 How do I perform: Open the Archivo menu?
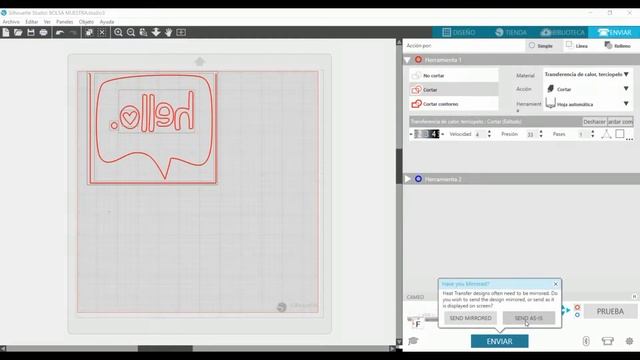coord(11,22)
